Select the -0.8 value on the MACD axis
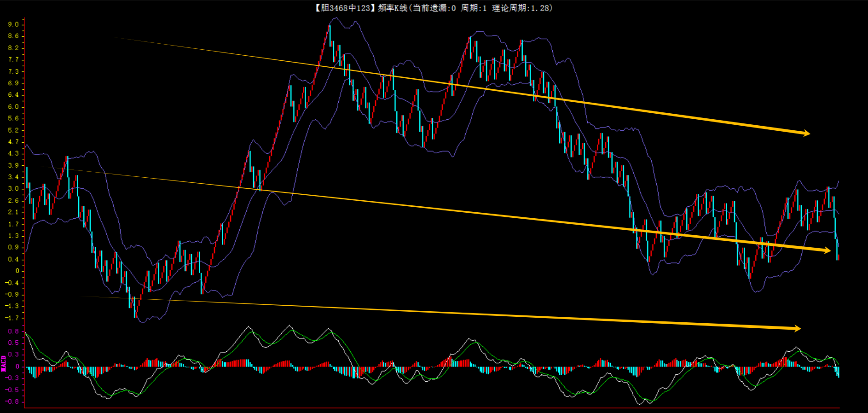 [12, 401]
